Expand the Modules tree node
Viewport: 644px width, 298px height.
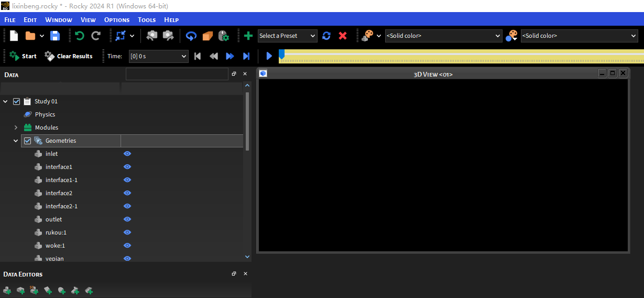[16, 127]
